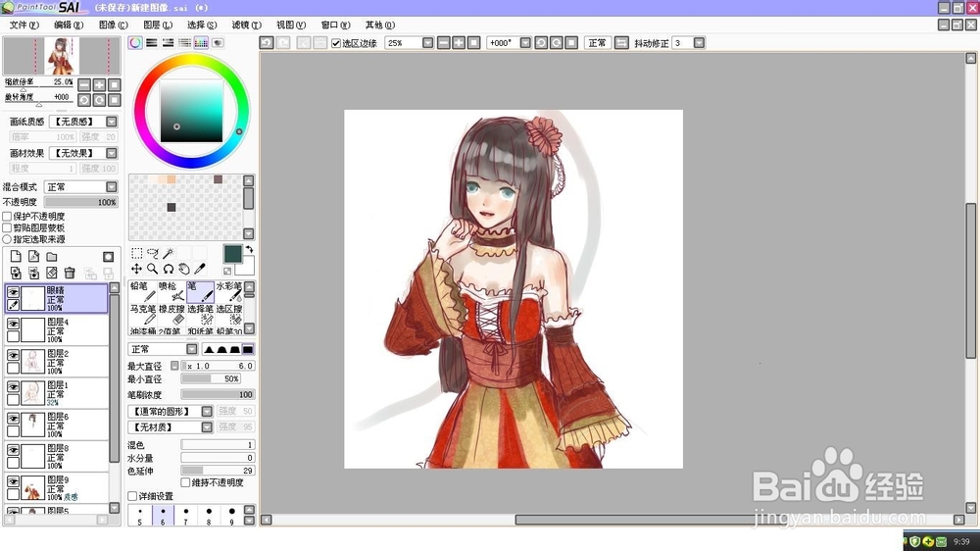Zoom in using navigator plus button

[99, 84]
